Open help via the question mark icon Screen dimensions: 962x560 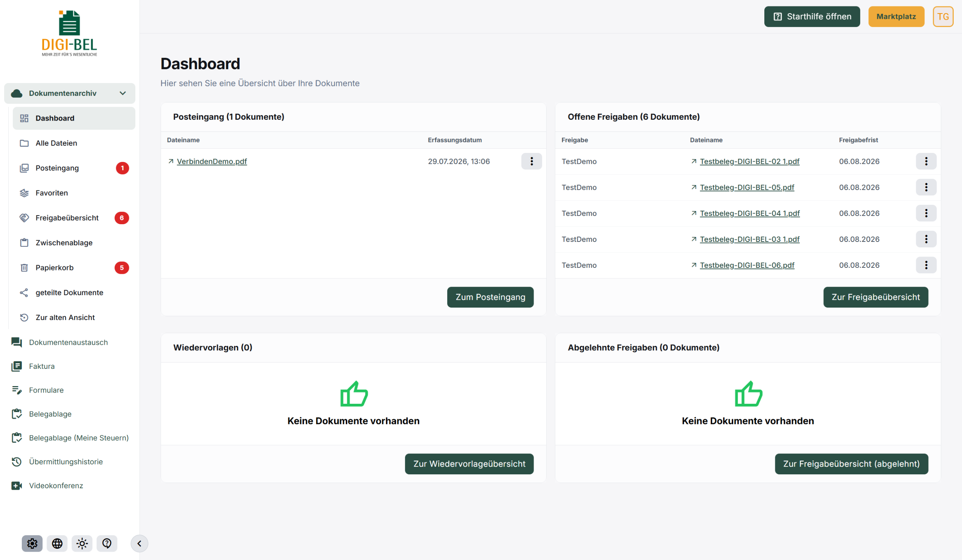click(x=107, y=543)
